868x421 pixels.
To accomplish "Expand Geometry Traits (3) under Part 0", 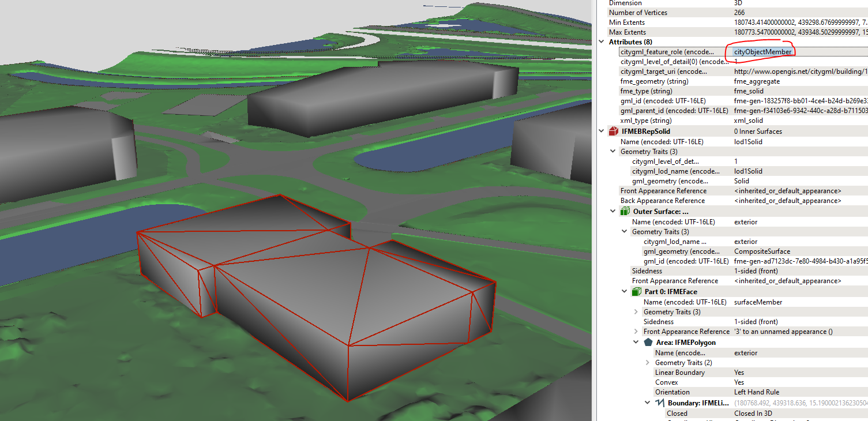I will 636,312.
